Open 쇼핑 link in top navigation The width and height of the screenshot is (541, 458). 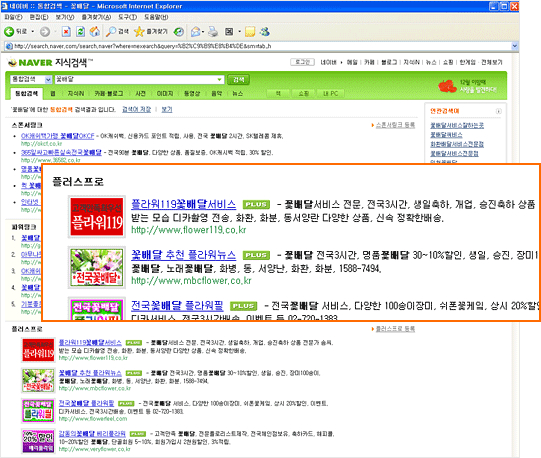[x=448, y=62]
